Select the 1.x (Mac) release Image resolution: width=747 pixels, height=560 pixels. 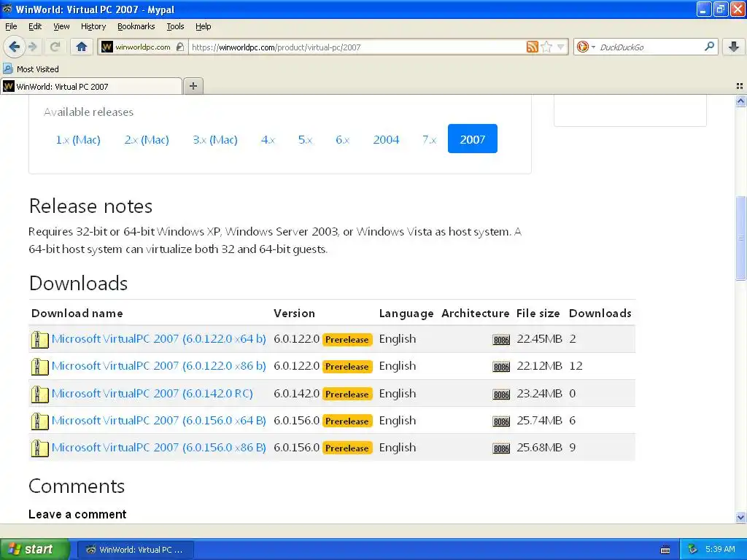click(78, 139)
